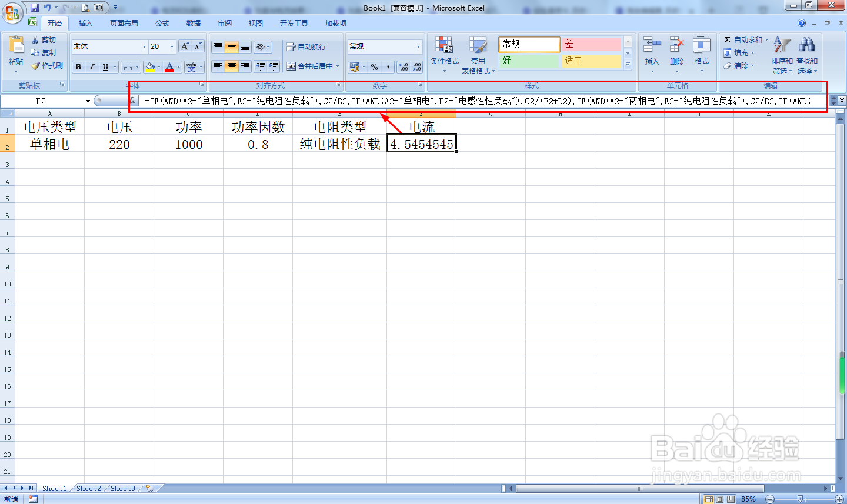Click the zoom slider handle in status bar
This screenshot has width=847, height=504.
[800, 499]
